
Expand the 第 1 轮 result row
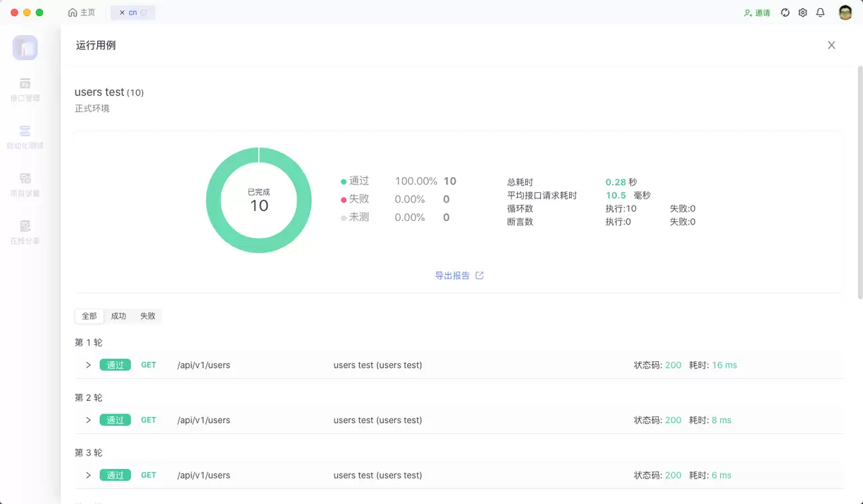tap(88, 365)
